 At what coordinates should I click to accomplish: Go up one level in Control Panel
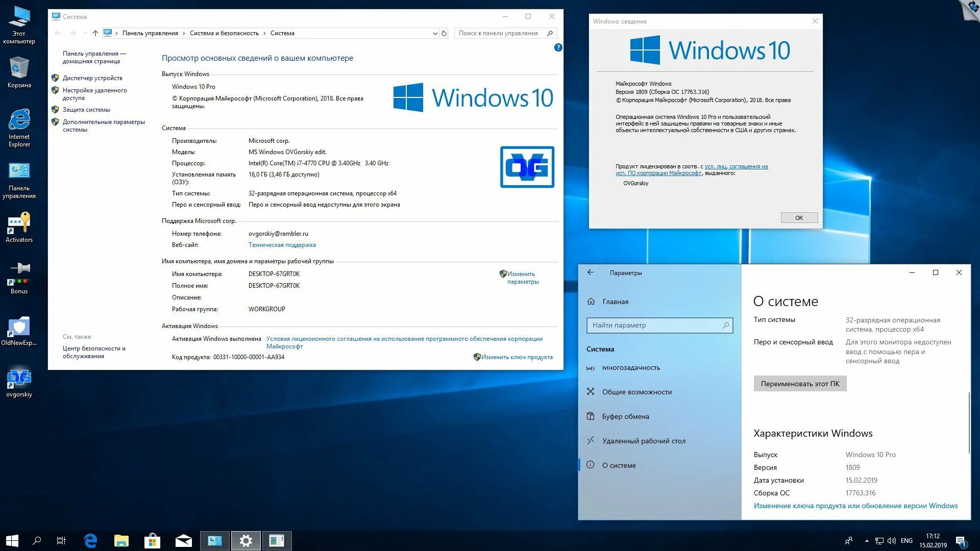pyautogui.click(x=95, y=33)
